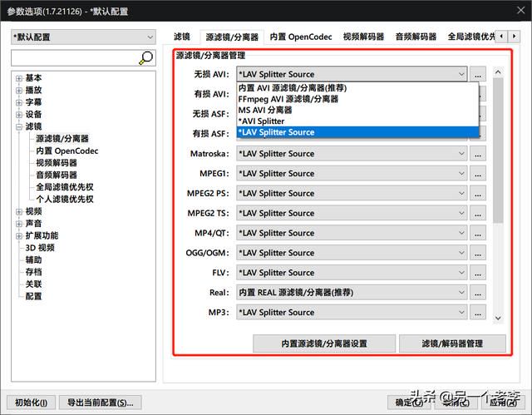Collapse the 无损 AVI combo box
Image resolution: width=532 pixels, height=415 pixels.
click(x=352, y=74)
